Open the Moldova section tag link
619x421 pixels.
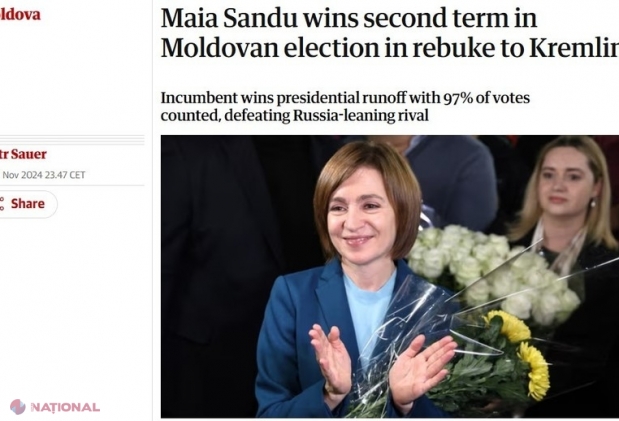(x=20, y=15)
